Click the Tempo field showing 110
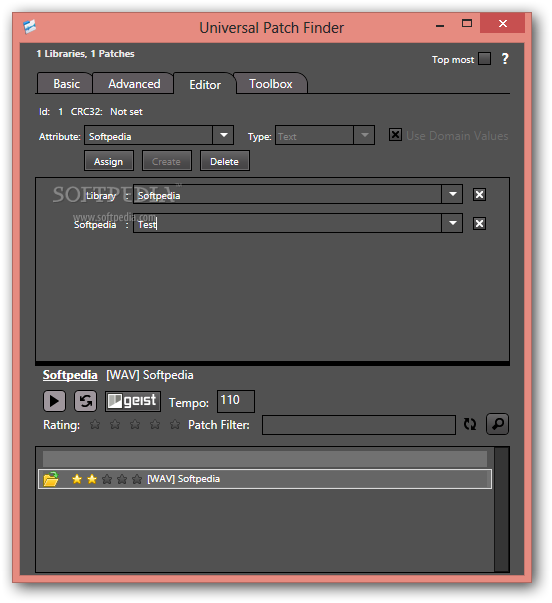The width and height of the screenshot is (552, 603). pos(235,401)
